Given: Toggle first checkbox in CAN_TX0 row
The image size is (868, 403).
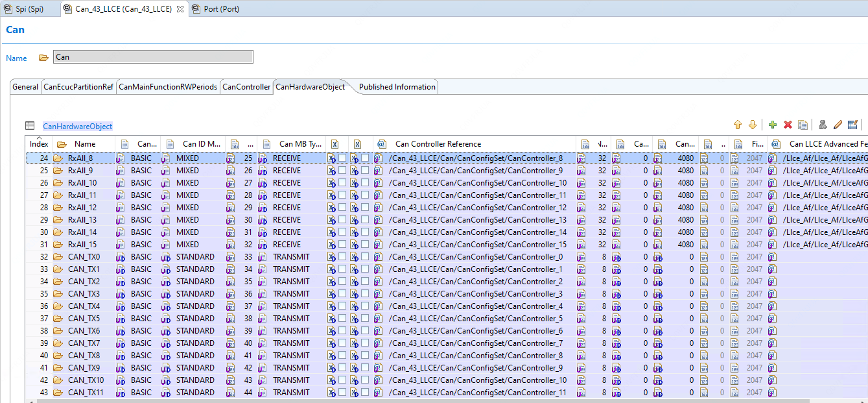Looking at the screenshot, I should tap(342, 257).
